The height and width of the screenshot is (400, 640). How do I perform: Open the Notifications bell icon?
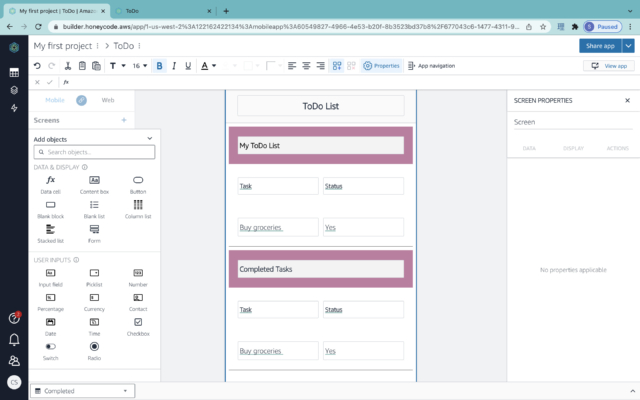(x=14, y=340)
